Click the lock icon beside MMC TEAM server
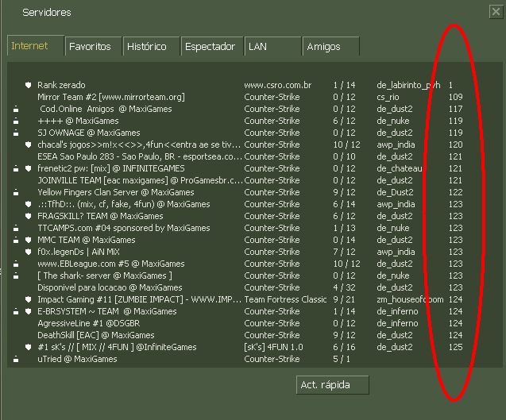 click(16, 241)
